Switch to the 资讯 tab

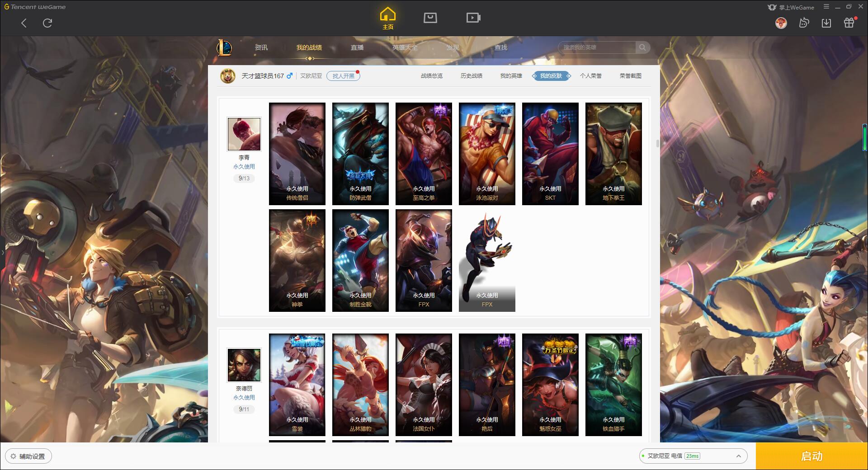(261, 47)
